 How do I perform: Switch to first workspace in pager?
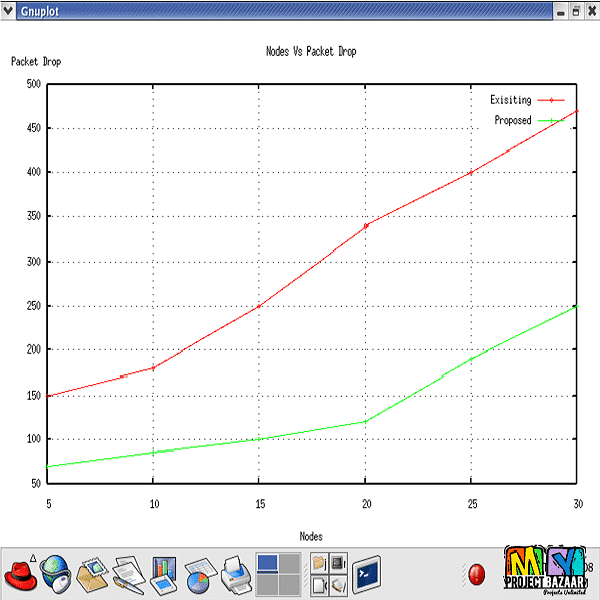coord(267,564)
